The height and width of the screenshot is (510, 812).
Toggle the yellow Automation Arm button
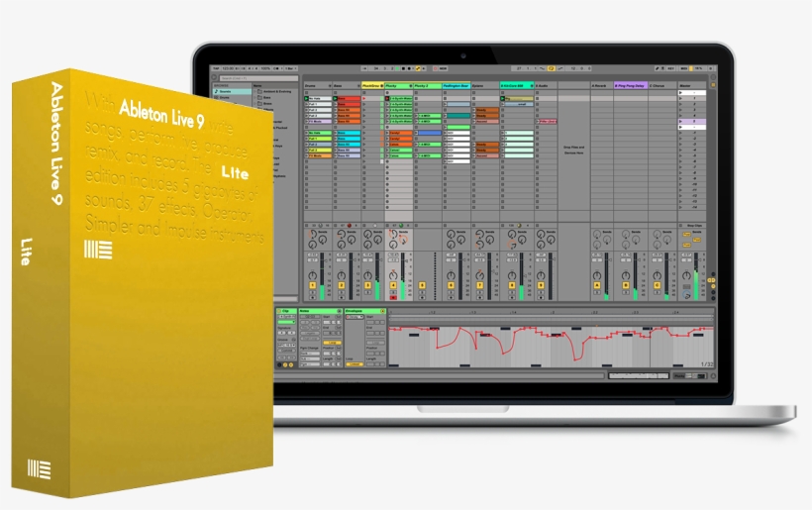(x=418, y=69)
